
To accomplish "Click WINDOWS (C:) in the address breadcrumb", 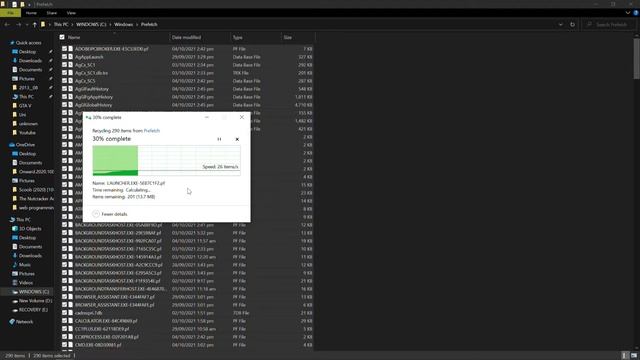I will coord(91,24).
